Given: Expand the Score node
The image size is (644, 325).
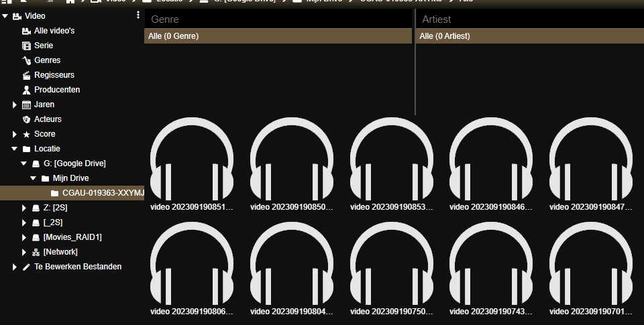Looking at the screenshot, I should pyautogui.click(x=14, y=134).
